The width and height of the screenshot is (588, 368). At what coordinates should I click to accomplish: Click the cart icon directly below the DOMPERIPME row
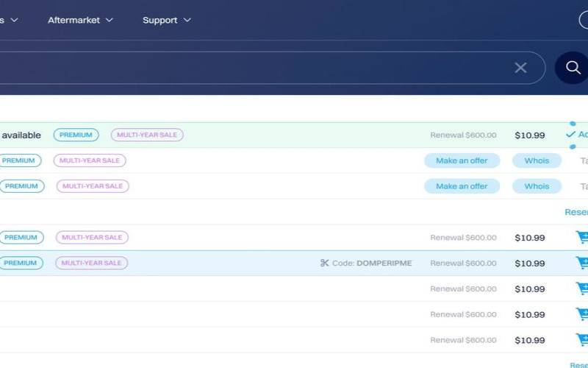tap(581, 289)
